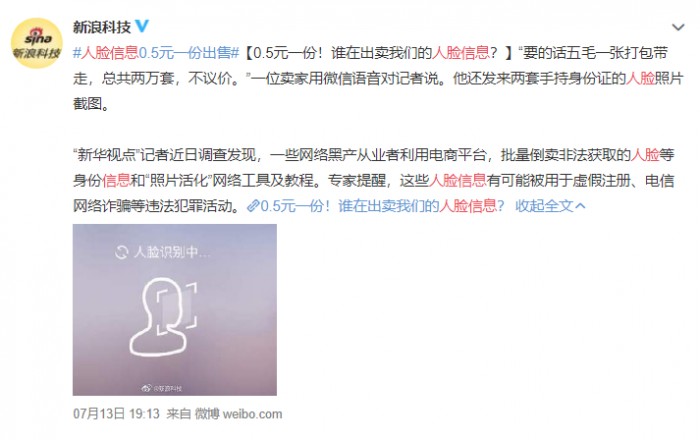Click the source link 微博 weibo.com
The height and width of the screenshot is (440, 700).
point(238,414)
